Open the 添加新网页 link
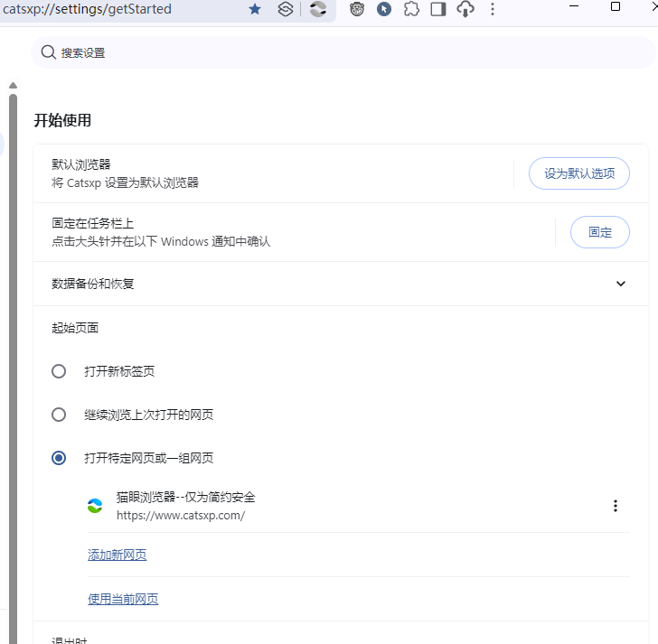This screenshot has height=644, width=658. click(x=117, y=555)
